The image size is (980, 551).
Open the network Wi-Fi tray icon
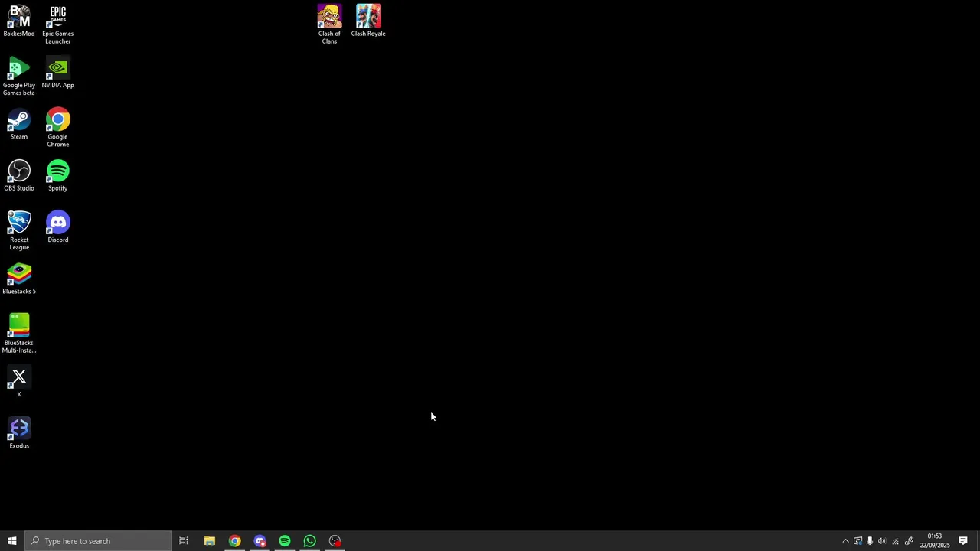point(895,541)
